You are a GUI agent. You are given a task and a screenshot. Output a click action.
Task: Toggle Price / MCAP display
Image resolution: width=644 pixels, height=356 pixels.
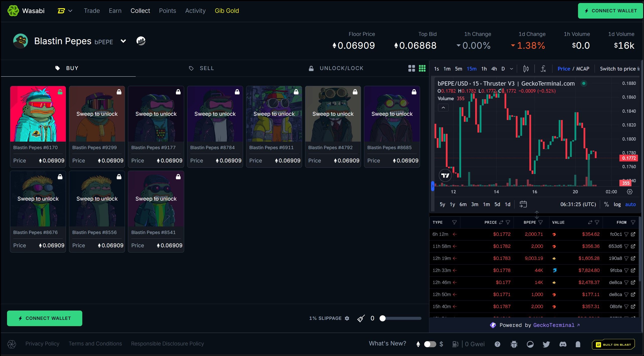coord(573,69)
